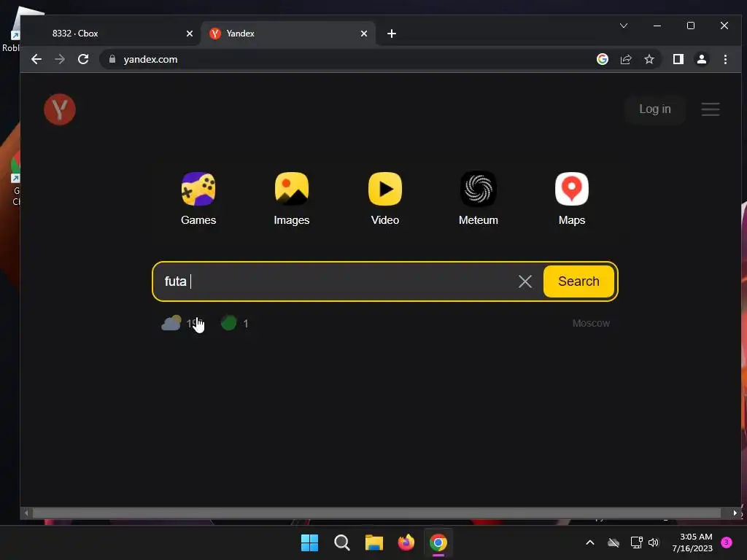This screenshot has height=560, width=747.
Task: Click the scrollbar right arrow
Action: [735, 513]
